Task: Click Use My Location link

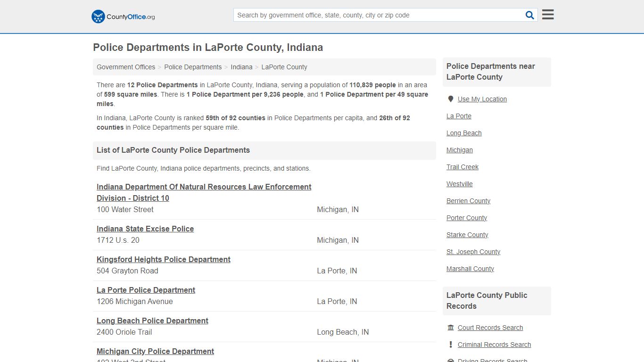Action: pyautogui.click(x=482, y=99)
